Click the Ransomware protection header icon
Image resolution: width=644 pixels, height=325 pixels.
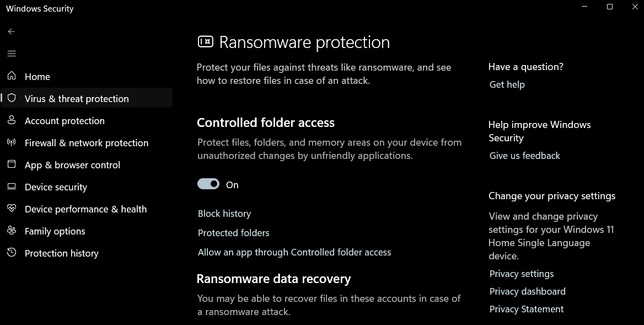204,41
